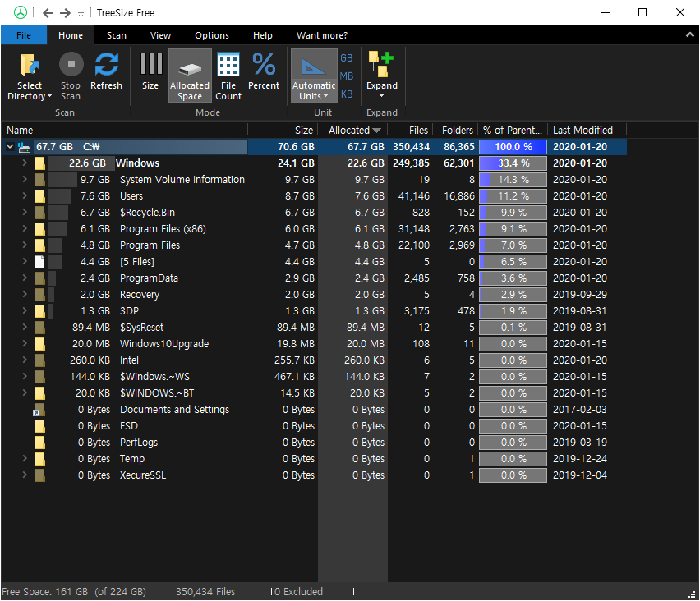Click the Documents and Settings shortcut icon
The height and width of the screenshot is (601, 700).
pyautogui.click(x=39, y=410)
